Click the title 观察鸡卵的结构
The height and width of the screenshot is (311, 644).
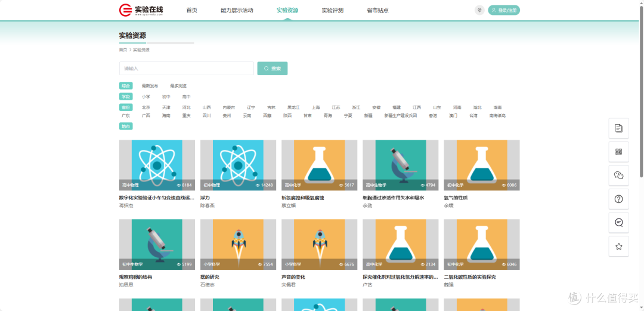point(135,277)
